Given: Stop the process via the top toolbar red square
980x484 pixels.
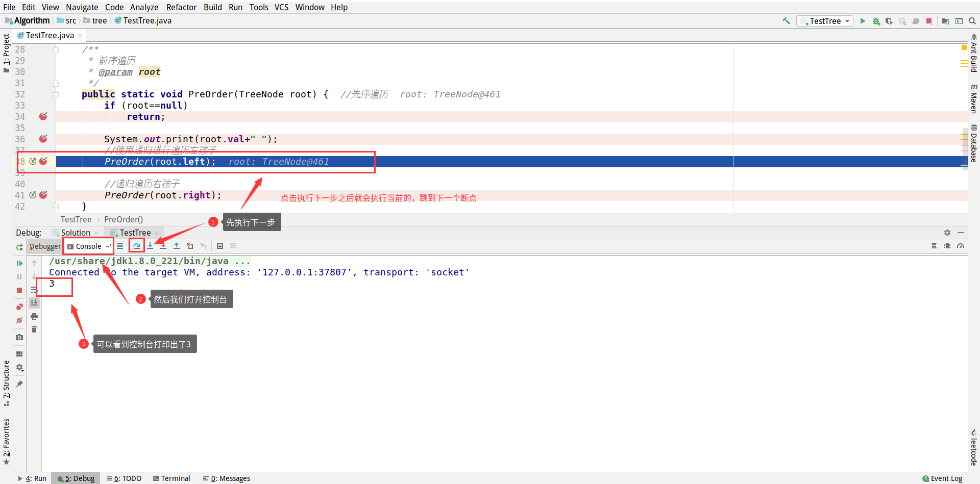Looking at the screenshot, I should click(x=929, y=21).
